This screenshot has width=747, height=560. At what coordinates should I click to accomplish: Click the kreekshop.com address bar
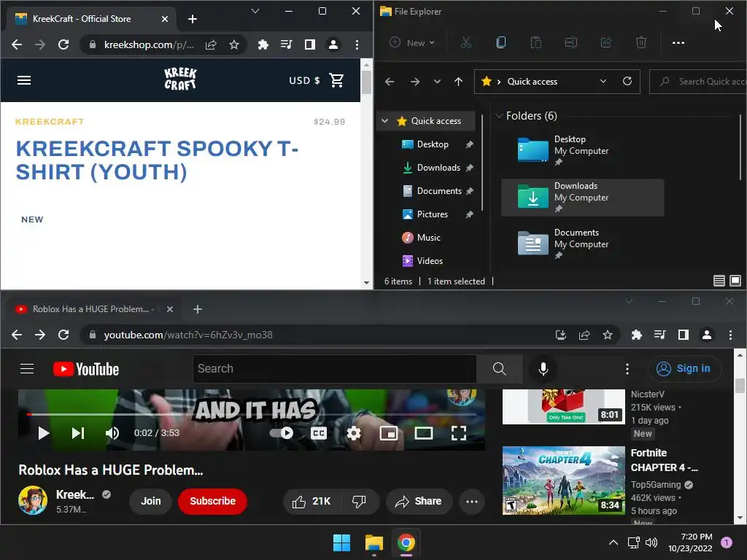click(149, 44)
